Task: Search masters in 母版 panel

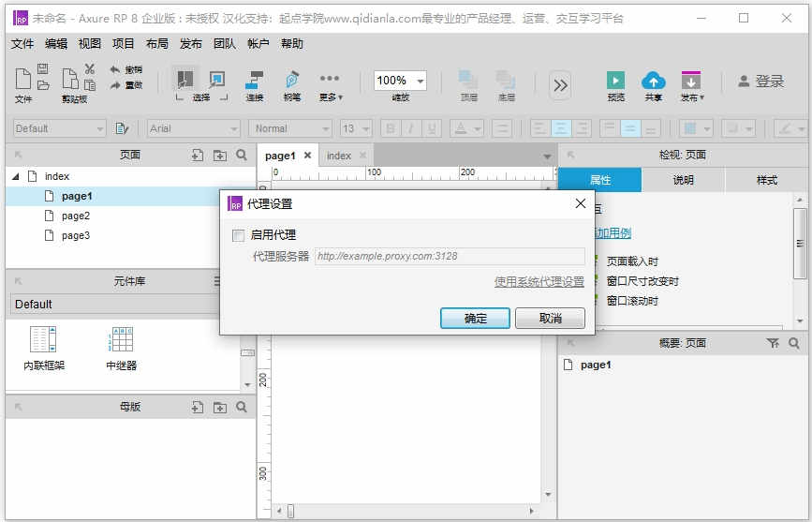Action: (x=242, y=407)
